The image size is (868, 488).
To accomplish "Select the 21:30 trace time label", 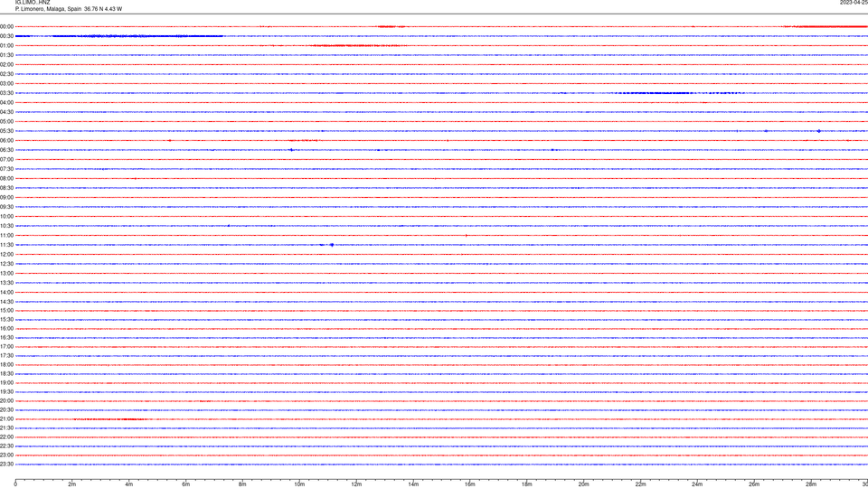I will tap(6, 428).
